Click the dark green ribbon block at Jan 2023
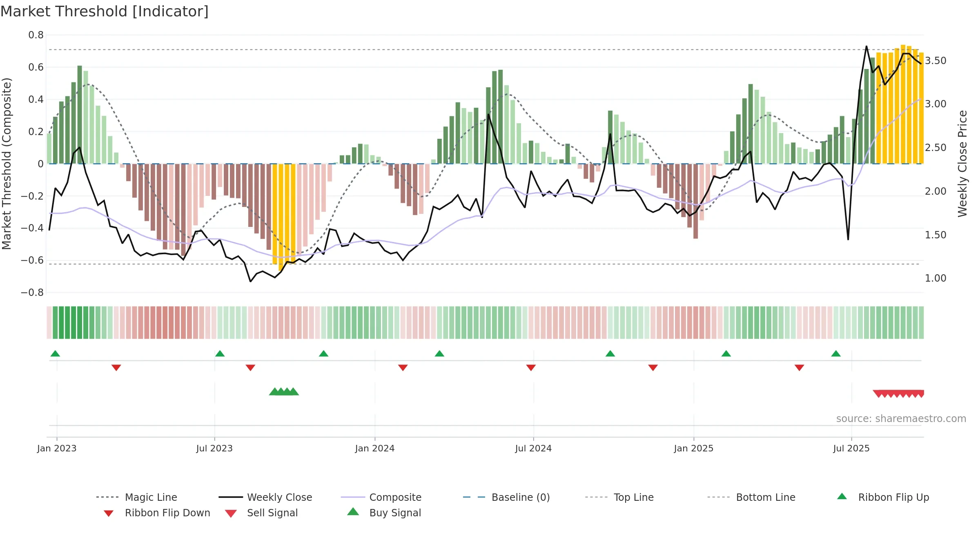 click(x=70, y=322)
